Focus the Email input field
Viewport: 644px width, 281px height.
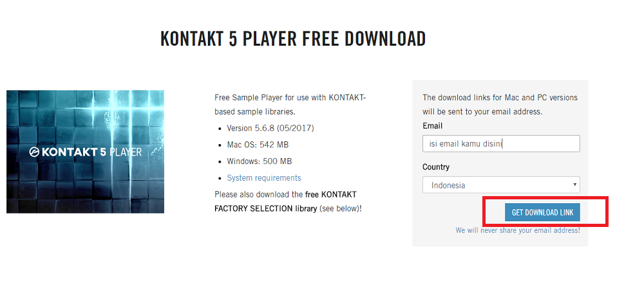click(x=501, y=143)
